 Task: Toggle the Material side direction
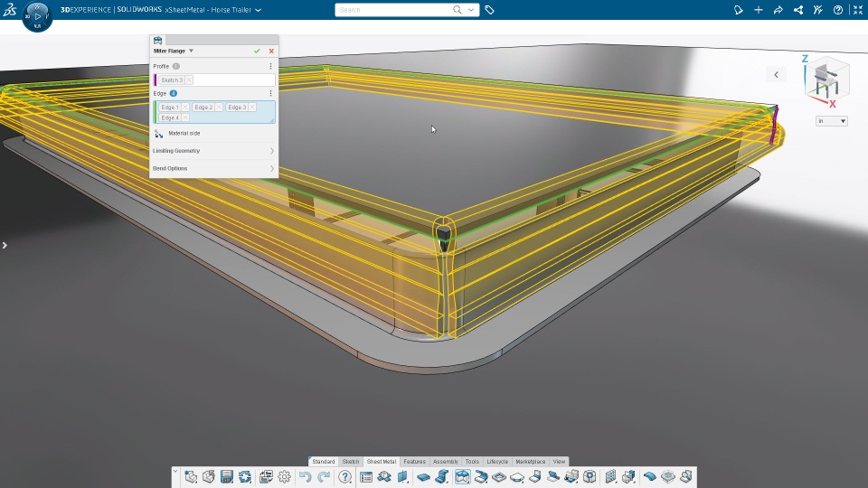(x=159, y=134)
